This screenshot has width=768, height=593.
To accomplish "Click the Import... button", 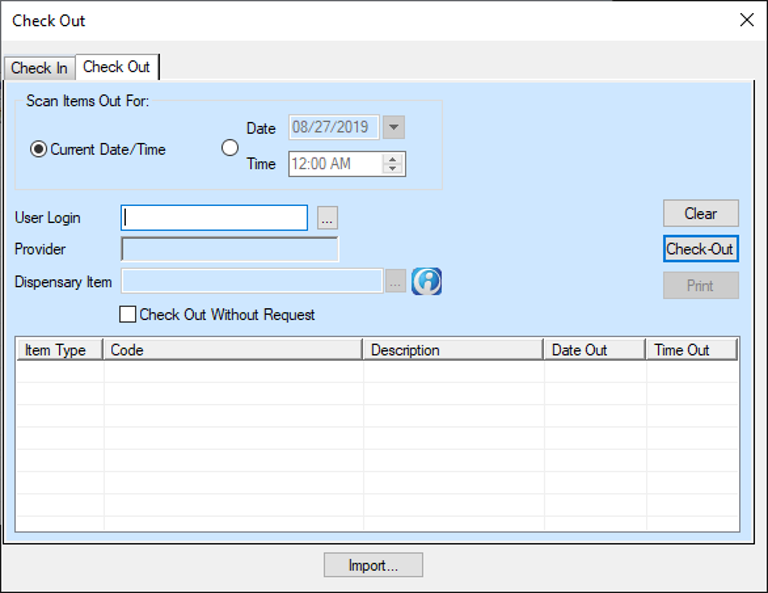I will coord(373,565).
